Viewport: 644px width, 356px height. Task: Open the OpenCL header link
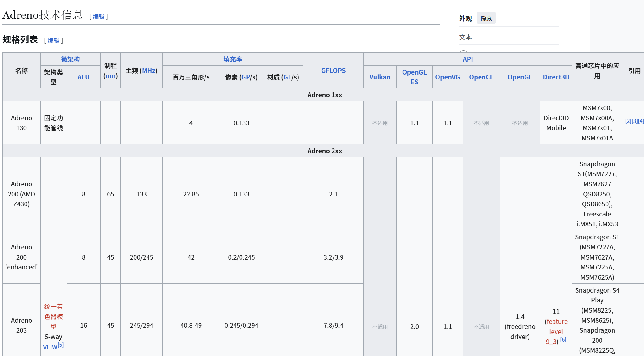pos(481,77)
